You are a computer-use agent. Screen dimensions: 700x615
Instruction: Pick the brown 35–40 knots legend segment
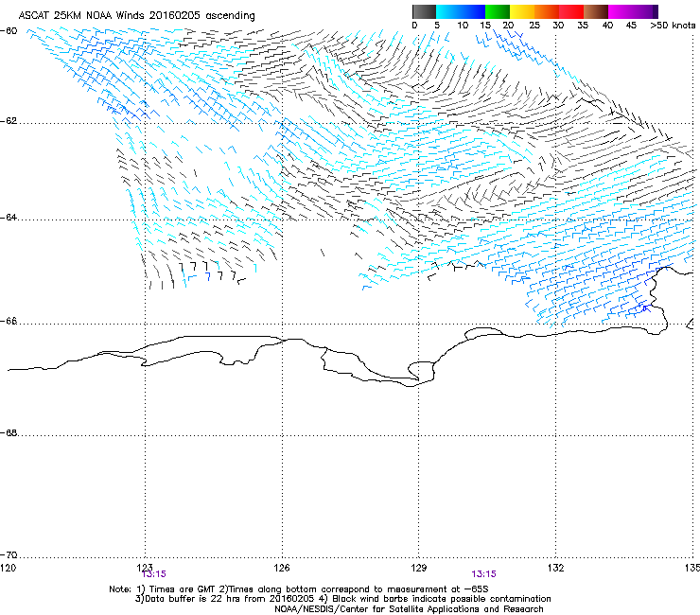596,11
